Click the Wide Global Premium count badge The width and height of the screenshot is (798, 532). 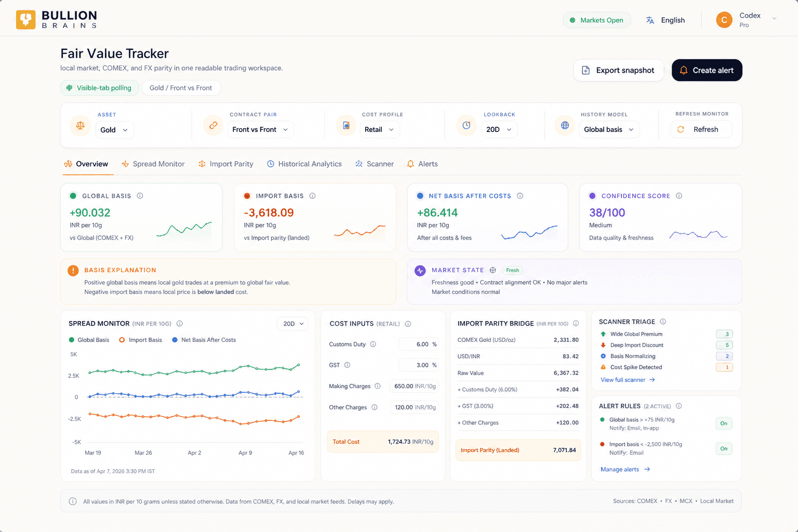pos(724,334)
